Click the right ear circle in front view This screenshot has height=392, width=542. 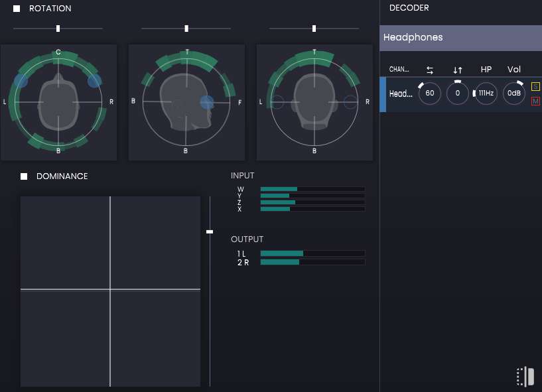click(x=351, y=102)
